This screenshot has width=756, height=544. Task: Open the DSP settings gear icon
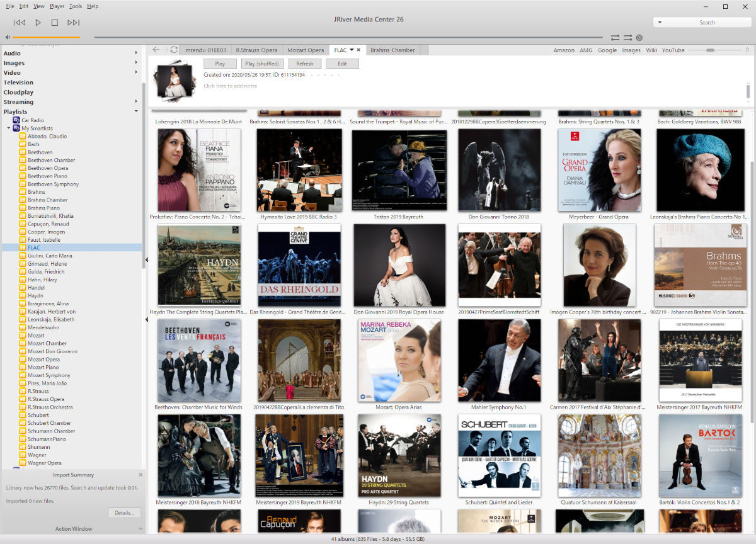tap(639, 38)
